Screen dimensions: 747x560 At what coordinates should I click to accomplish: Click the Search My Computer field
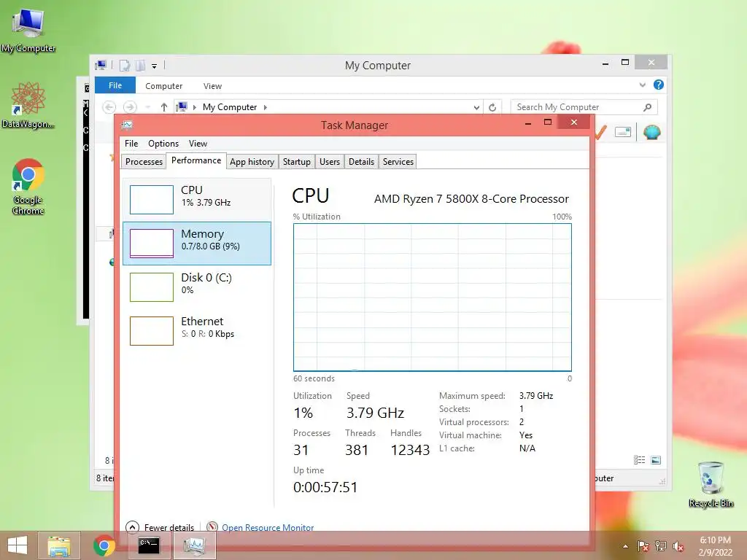[584, 107]
